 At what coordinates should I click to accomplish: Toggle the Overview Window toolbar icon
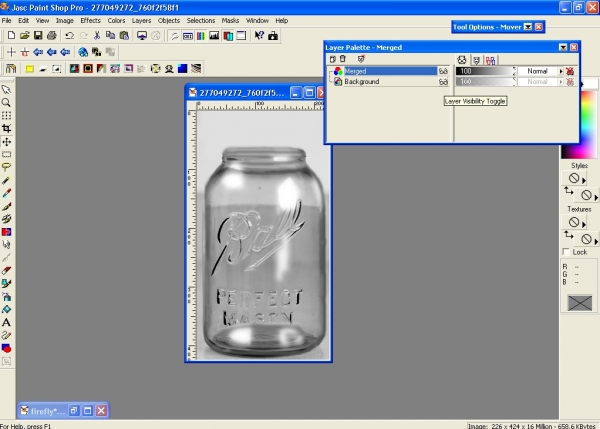241,36
